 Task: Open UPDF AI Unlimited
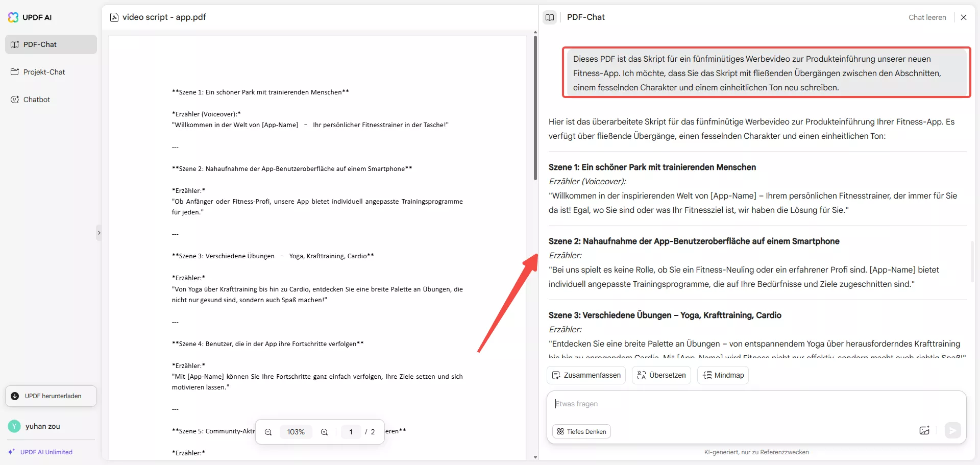click(x=46, y=451)
